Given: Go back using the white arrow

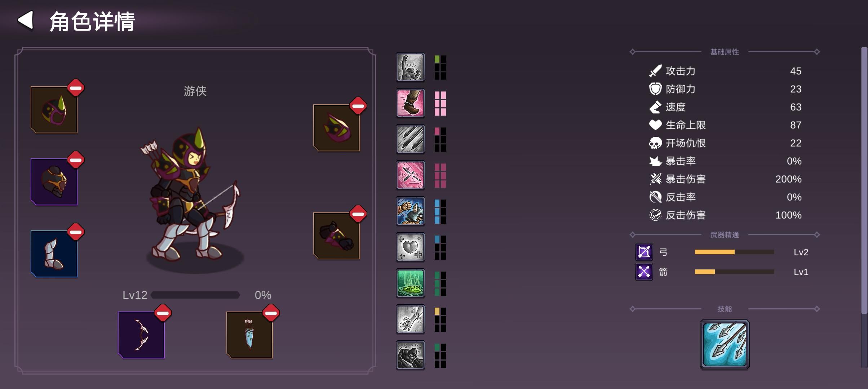Looking at the screenshot, I should click(x=25, y=20).
